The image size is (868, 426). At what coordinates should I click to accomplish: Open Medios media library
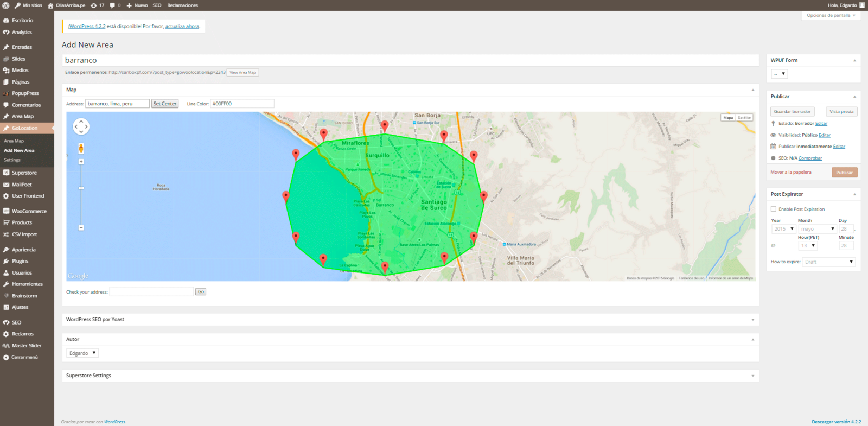[20, 70]
